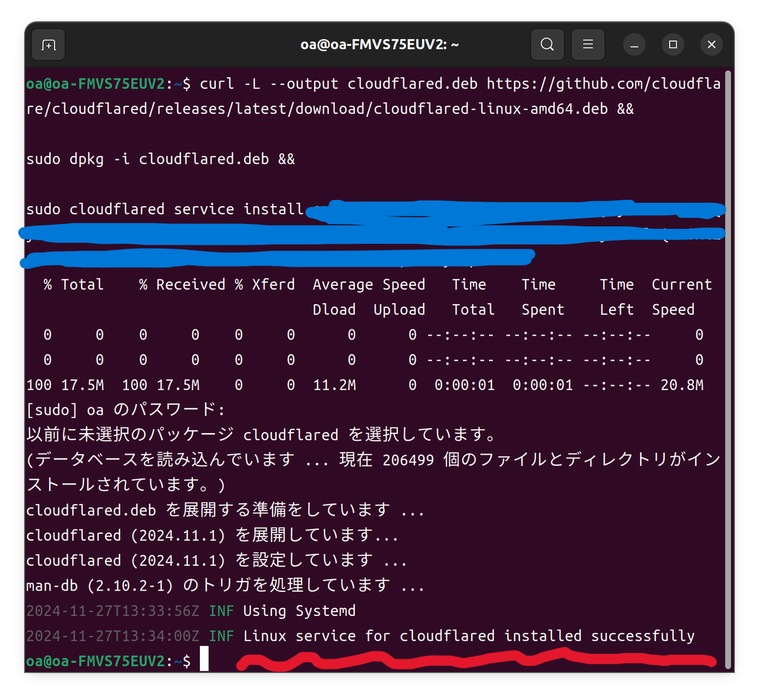This screenshot has width=759, height=700.
Task: Click the 'Average Speed' column header
Action: pos(369,285)
